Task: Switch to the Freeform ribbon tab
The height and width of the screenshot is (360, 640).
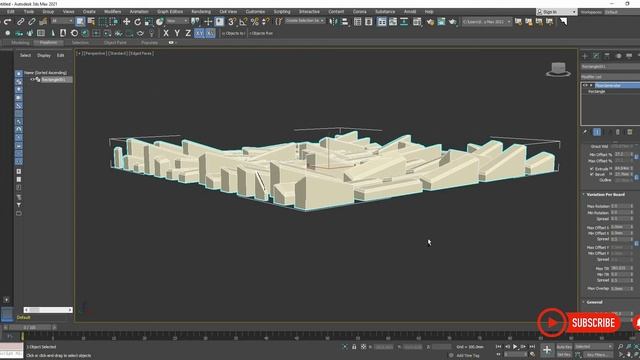Action: point(48,42)
